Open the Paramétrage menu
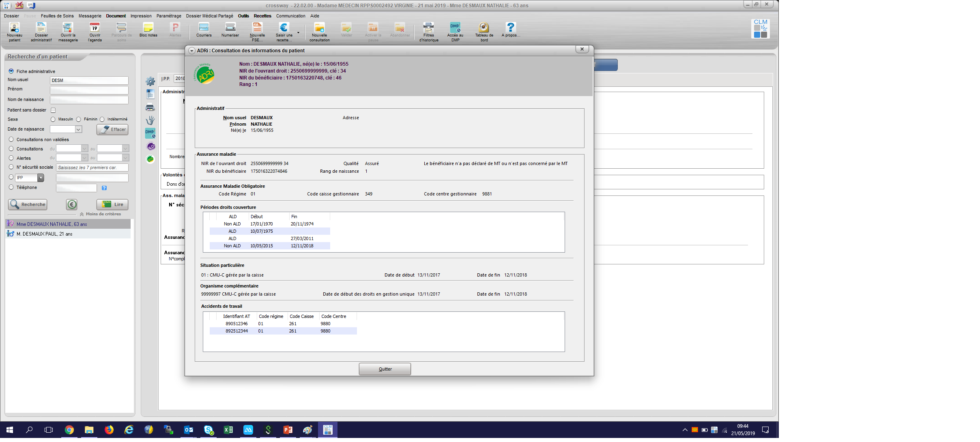 (x=169, y=16)
